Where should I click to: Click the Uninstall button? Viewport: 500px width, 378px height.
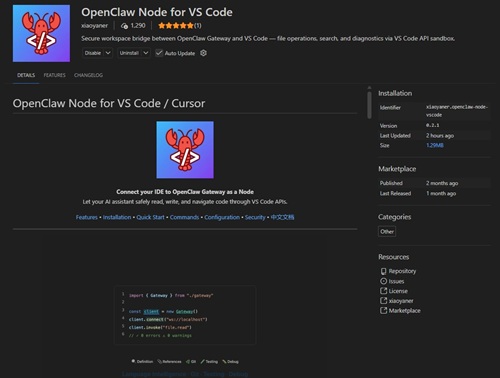point(129,53)
